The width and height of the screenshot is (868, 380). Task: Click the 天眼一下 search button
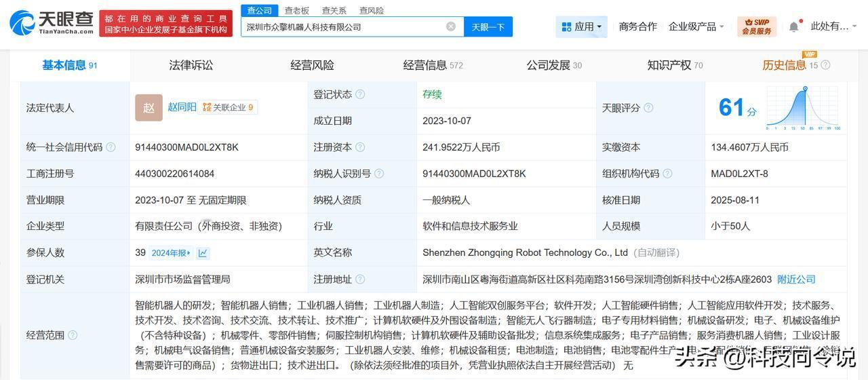(x=488, y=27)
